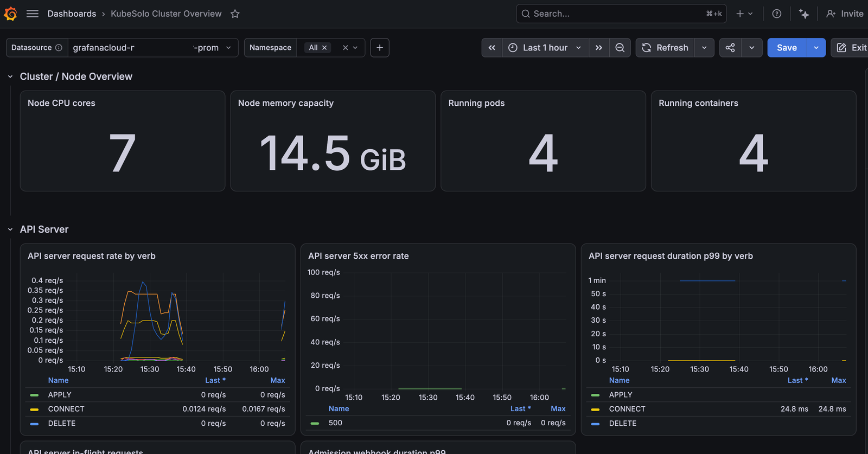Toggle the DELETE series in request rate legend
This screenshot has width=868, height=454.
[62, 423]
